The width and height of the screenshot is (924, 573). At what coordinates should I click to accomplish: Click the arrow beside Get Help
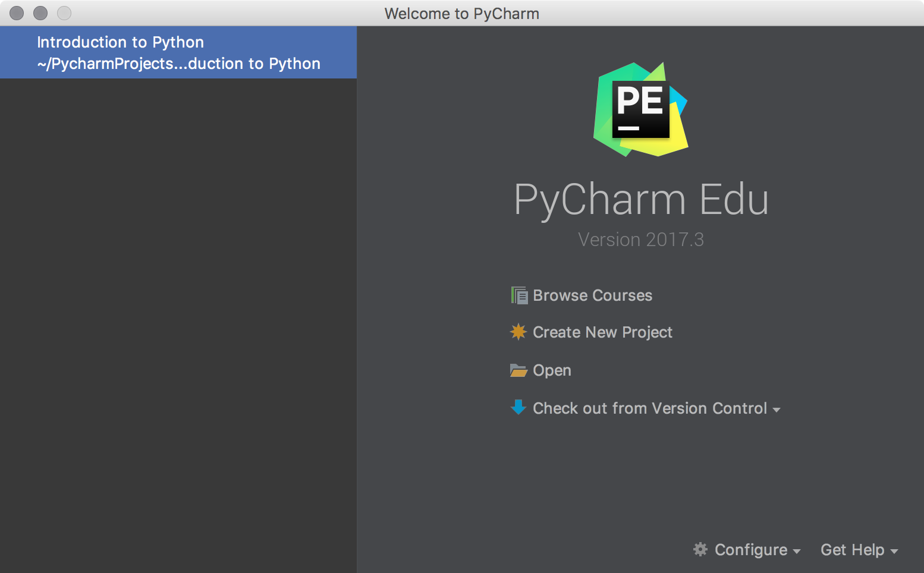pos(894,552)
